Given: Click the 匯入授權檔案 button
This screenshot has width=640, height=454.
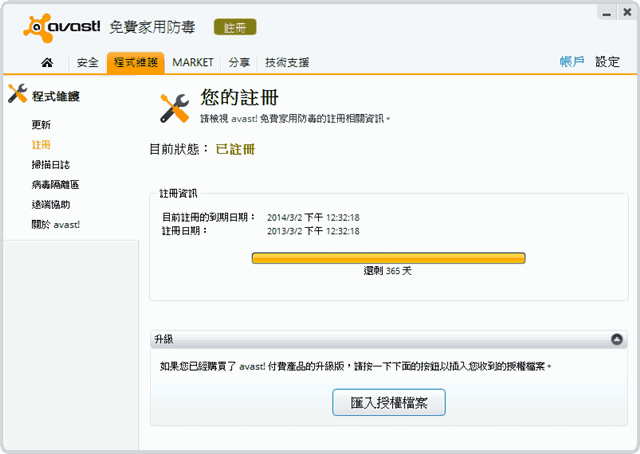Looking at the screenshot, I should (389, 403).
